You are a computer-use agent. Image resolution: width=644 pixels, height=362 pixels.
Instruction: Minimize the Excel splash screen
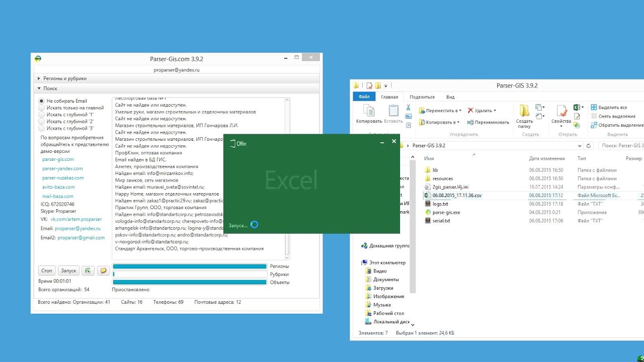pos(382,142)
